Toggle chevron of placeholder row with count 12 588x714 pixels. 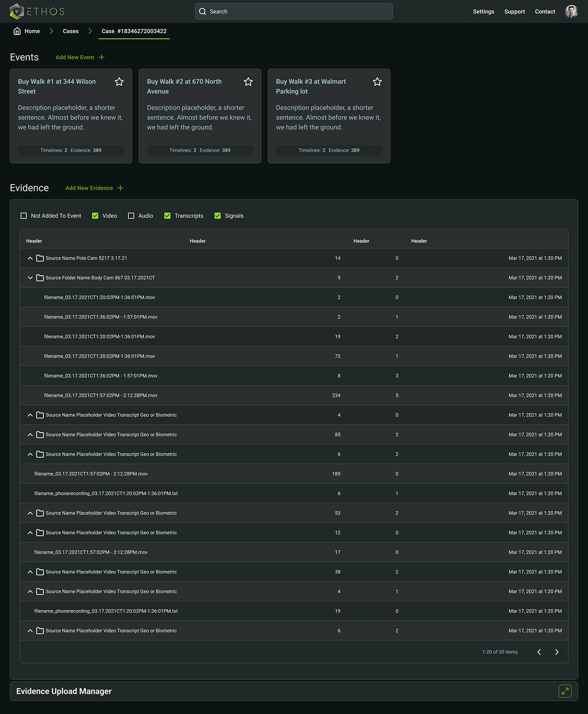click(30, 533)
